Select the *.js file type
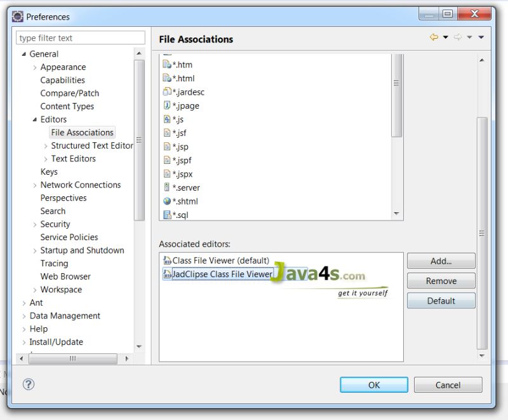The image size is (508, 420). [178, 119]
